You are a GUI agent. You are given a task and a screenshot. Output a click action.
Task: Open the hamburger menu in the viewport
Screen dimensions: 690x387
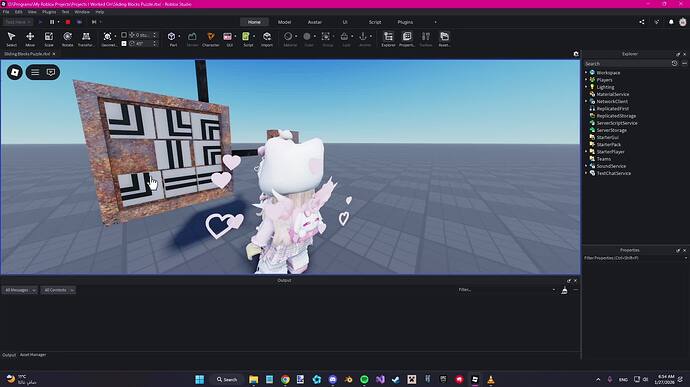(x=35, y=72)
